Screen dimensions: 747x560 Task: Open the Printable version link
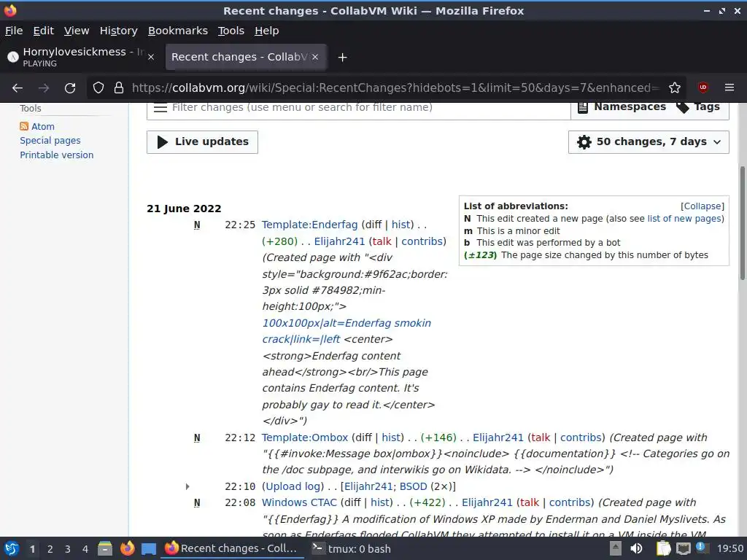[x=57, y=155]
